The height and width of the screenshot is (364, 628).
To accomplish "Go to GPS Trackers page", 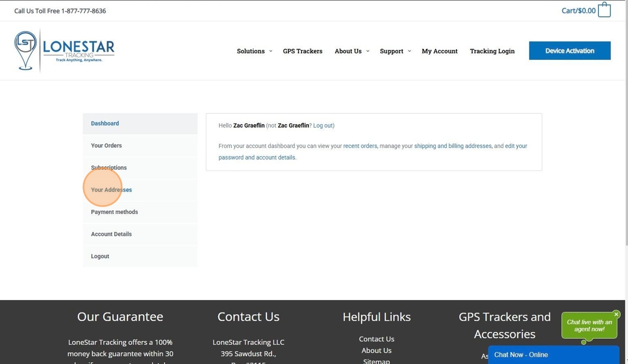I will (x=302, y=51).
